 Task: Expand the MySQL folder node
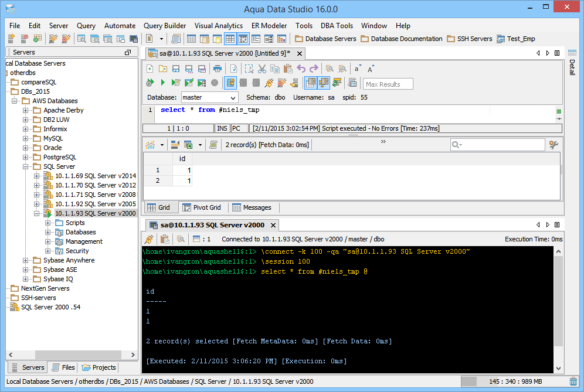pyautogui.click(x=25, y=138)
